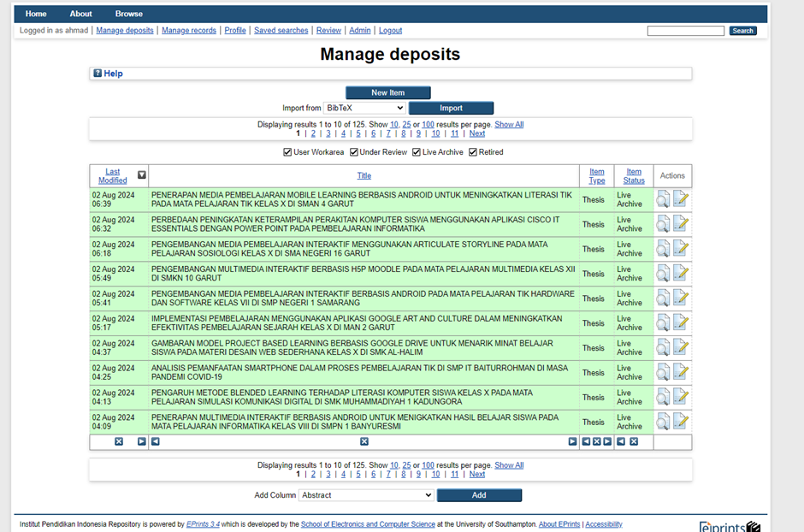804x532 pixels.
Task: Click the search text field at top right
Action: pyautogui.click(x=685, y=31)
